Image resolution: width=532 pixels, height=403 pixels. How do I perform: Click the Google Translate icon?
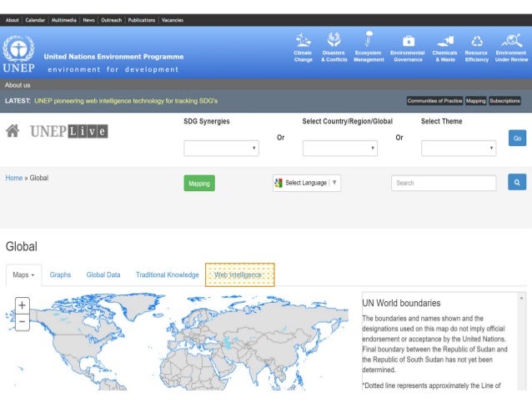coord(279,183)
